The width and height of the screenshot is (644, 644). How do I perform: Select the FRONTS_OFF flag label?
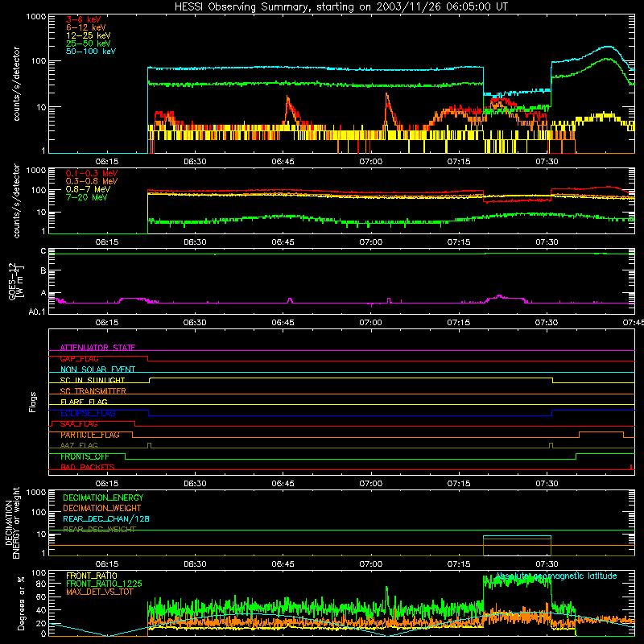(85, 456)
